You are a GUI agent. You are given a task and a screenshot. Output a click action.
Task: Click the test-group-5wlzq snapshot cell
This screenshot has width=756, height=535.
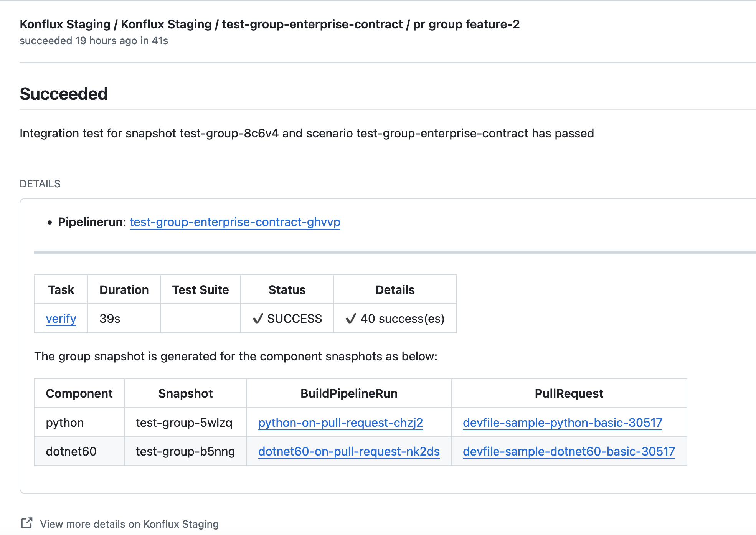(184, 423)
